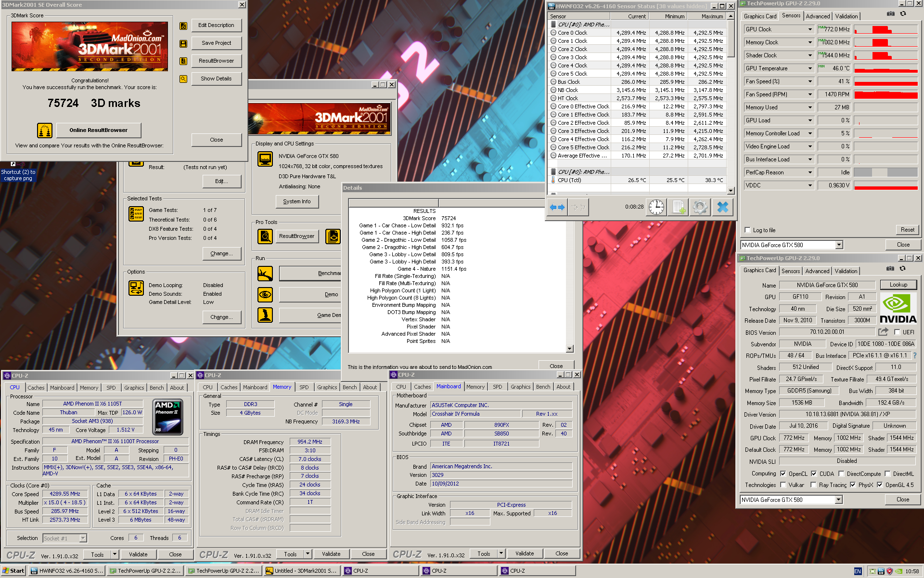Viewport: 924px width, 578px height.
Task: Open GPU selector dropdown in GPU-Z Sensors window
Action: click(x=839, y=245)
